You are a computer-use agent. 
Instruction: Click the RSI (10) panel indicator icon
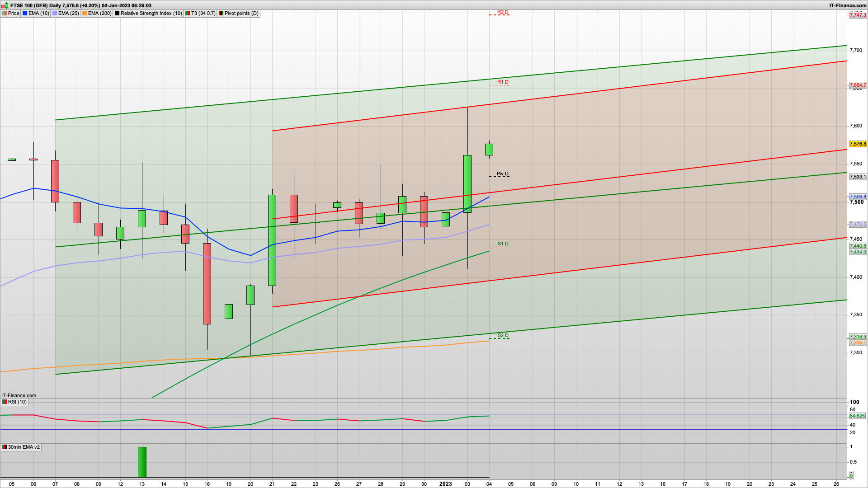click(x=4, y=402)
